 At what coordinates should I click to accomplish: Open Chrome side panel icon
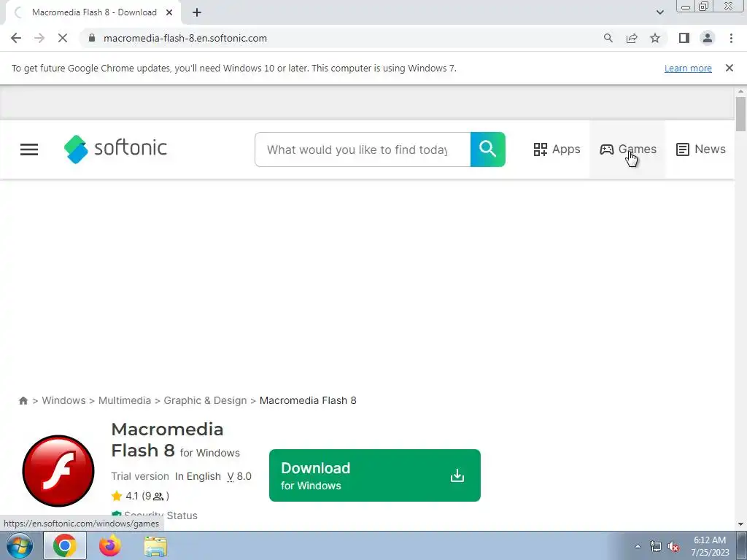pyautogui.click(x=684, y=38)
